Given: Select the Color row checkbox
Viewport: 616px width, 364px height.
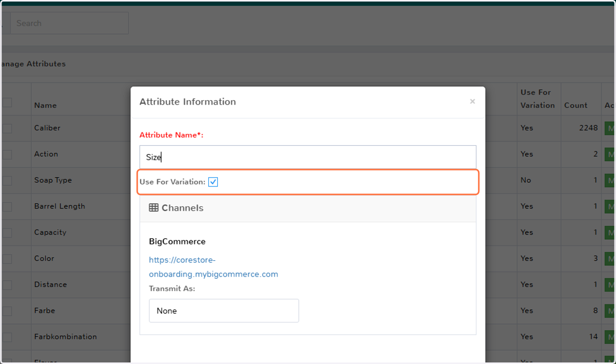Looking at the screenshot, I should (x=7, y=259).
